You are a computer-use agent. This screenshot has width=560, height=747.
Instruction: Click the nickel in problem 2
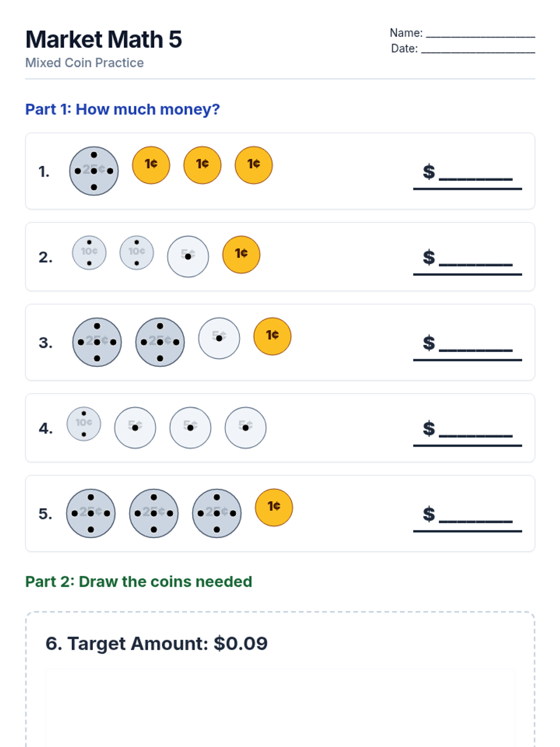coord(188,256)
